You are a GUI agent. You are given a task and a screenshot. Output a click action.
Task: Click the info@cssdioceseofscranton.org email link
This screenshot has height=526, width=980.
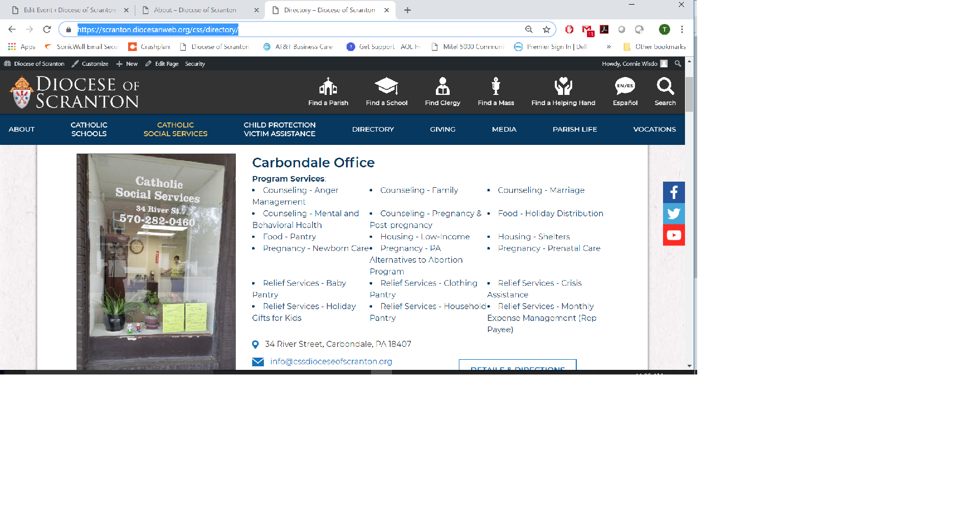(331, 362)
